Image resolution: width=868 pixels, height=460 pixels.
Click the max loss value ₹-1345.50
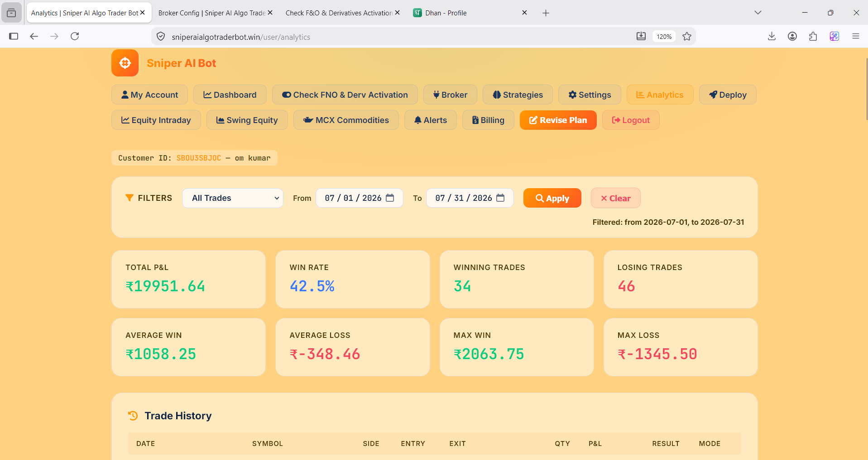click(657, 354)
